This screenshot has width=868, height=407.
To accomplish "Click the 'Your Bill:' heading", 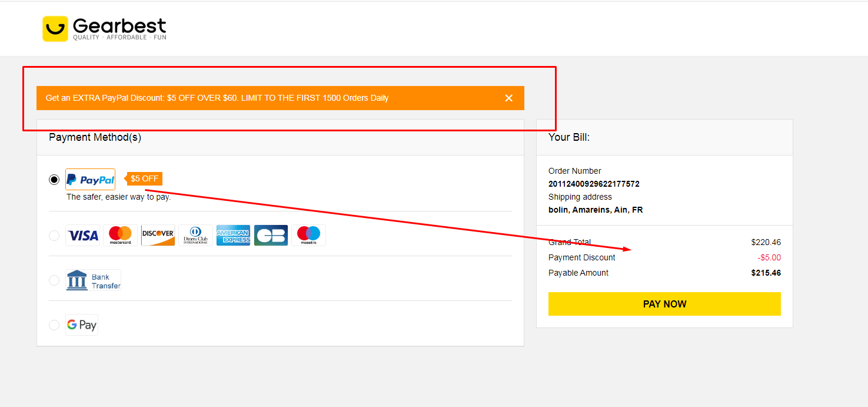I will click(569, 137).
